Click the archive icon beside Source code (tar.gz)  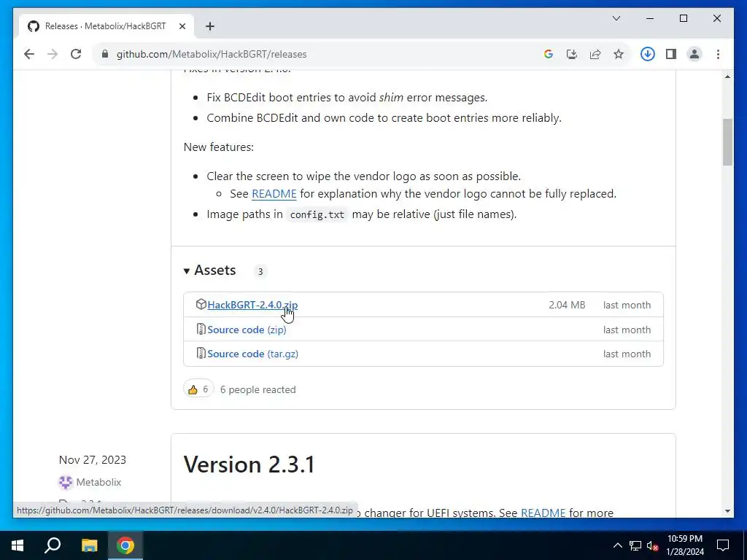coord(201,354)
